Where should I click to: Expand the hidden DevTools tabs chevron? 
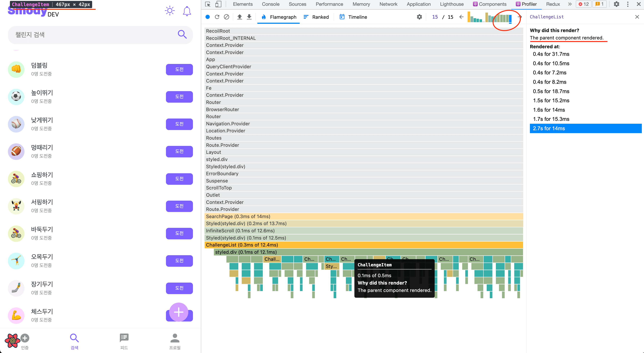570,4
